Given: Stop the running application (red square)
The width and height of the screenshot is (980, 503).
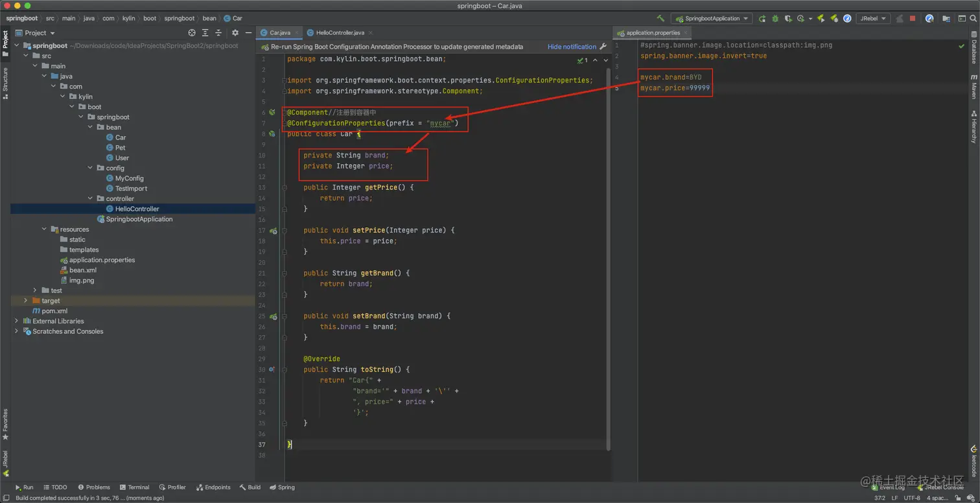Looking at the screenshot, I should click(913, 19).
